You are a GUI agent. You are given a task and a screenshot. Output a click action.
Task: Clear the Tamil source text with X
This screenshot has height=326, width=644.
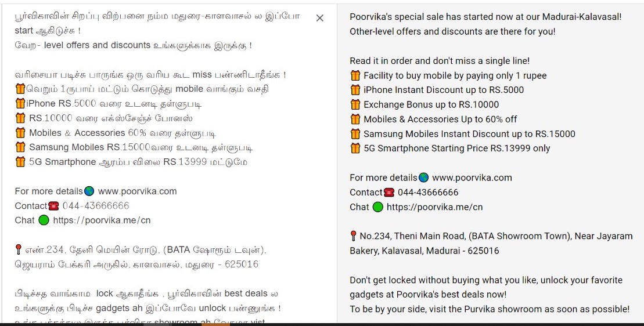pos(319,18)
